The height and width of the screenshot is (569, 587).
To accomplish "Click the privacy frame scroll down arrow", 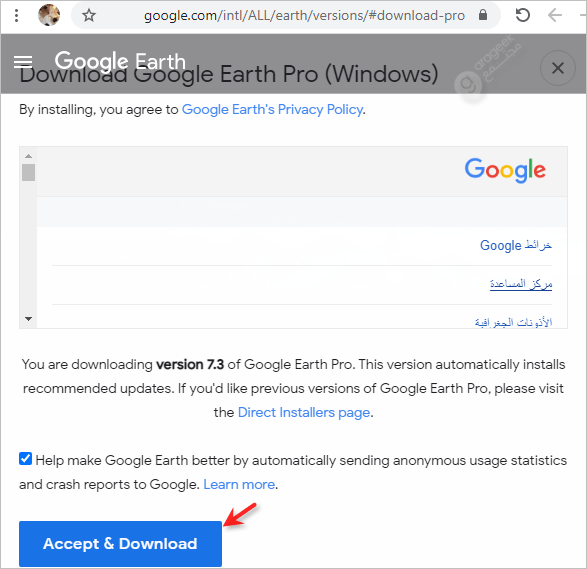I will coord(28,319).
